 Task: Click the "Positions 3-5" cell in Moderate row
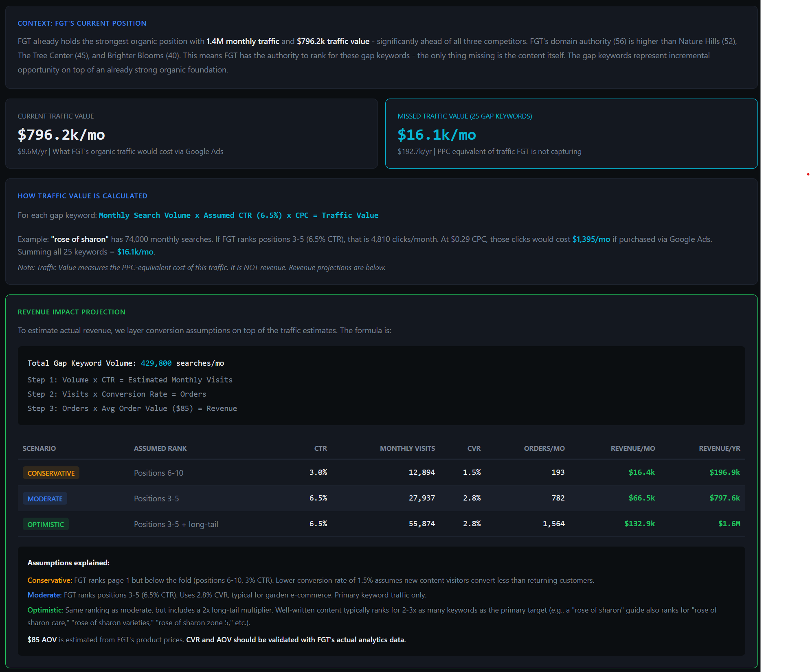tap(156, 499)
